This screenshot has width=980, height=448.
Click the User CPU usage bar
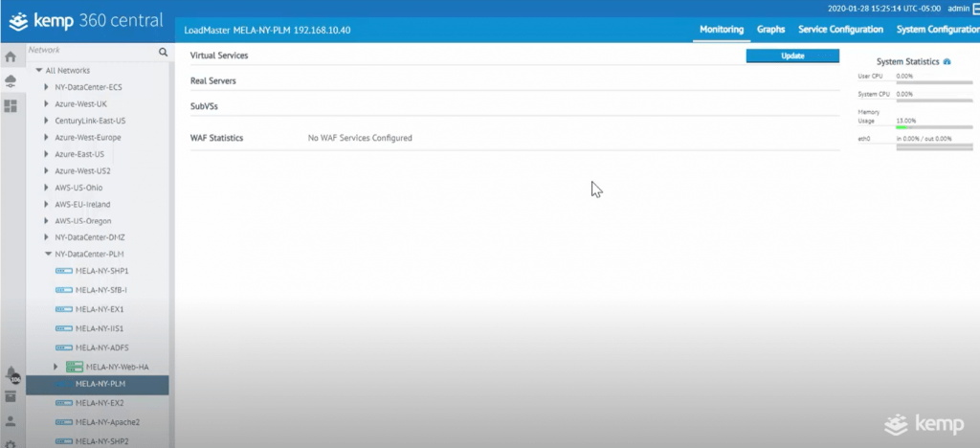pos(934,82)
